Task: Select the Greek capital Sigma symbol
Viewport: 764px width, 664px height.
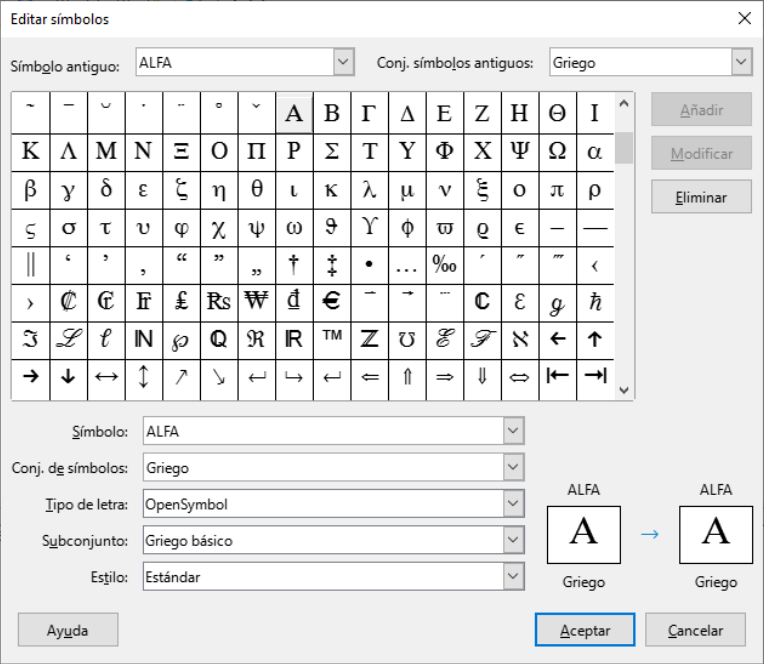Action: click(331, 151)
